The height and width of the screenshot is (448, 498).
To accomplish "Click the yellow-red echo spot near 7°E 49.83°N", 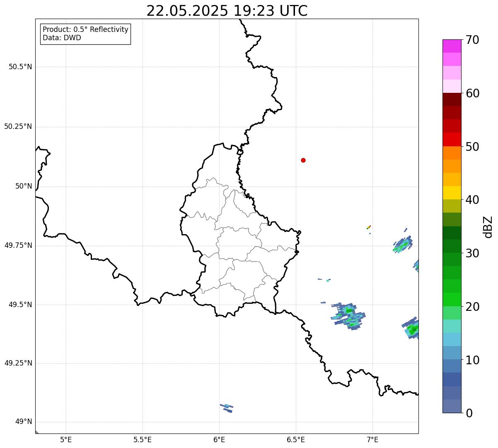I will [x=368, y=227].
